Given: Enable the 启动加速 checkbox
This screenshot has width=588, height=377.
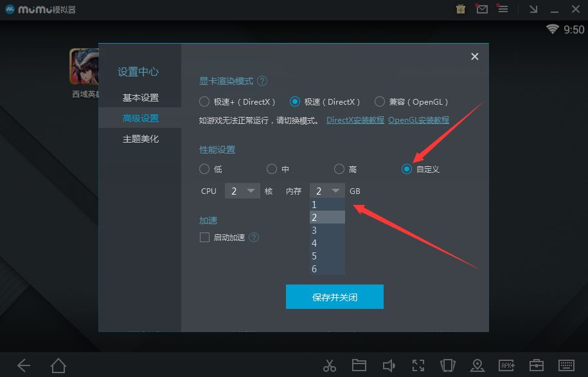Looking at the screenshot, I should [x=204, y=237].
